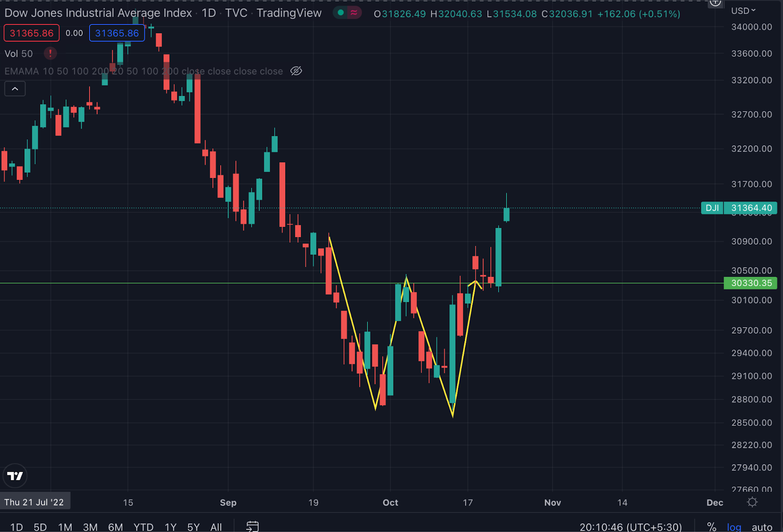Click the pink approximate-data indicator icon
783x532 pixels.
click(x=354, y=13)
